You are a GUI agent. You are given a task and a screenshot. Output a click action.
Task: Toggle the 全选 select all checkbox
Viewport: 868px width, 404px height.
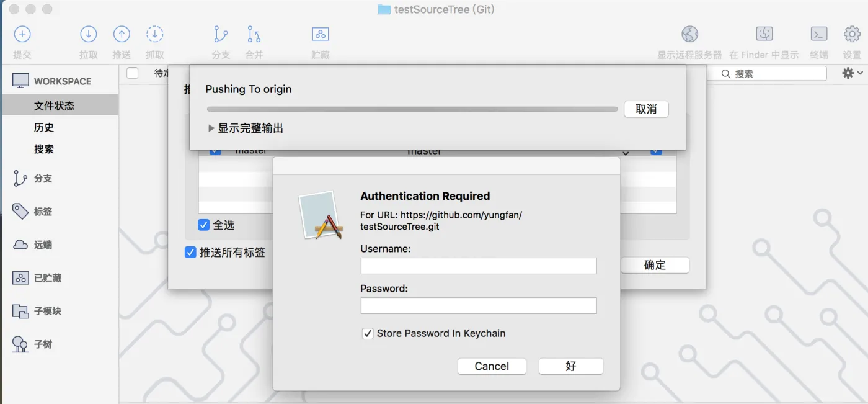[203, 225]
